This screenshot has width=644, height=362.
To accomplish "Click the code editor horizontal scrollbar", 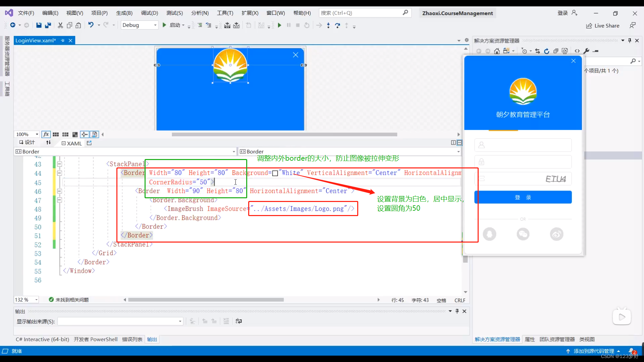I will click(206, 300).
